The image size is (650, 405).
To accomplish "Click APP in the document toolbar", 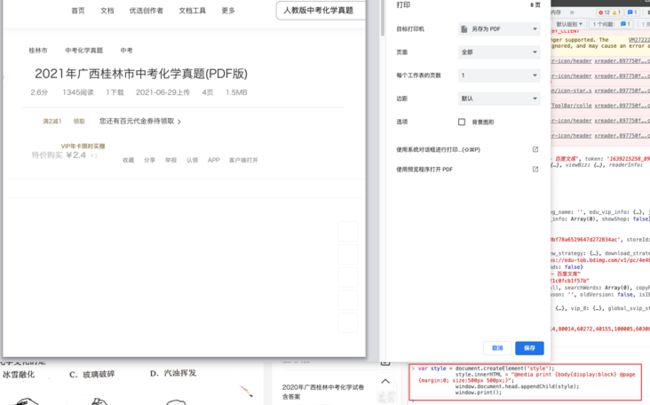I will (214, 160).
